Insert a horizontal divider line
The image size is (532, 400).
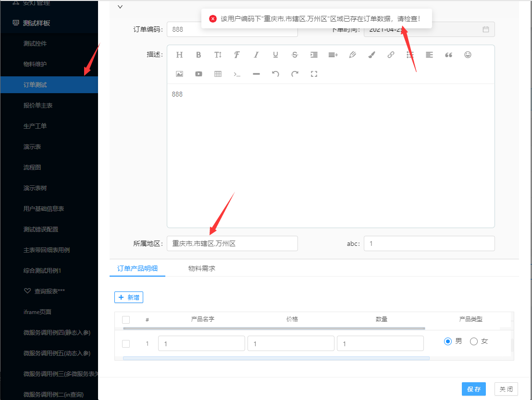tap(256, 74)
